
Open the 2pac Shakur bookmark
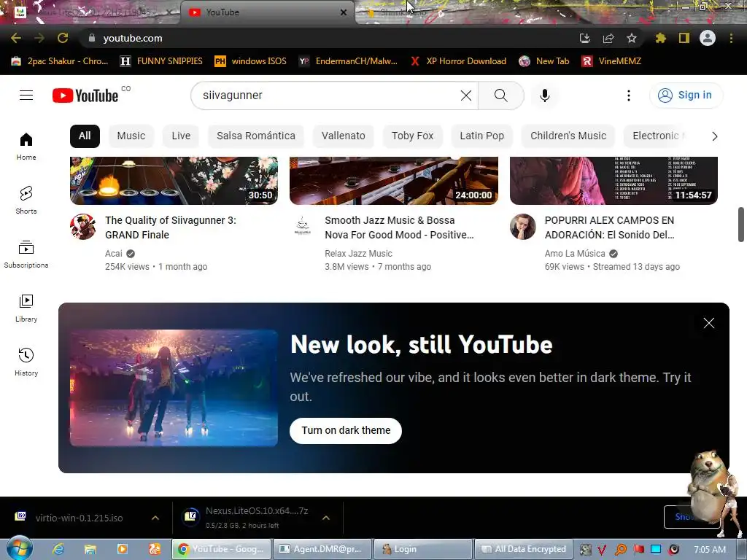(x=60, y=61)
